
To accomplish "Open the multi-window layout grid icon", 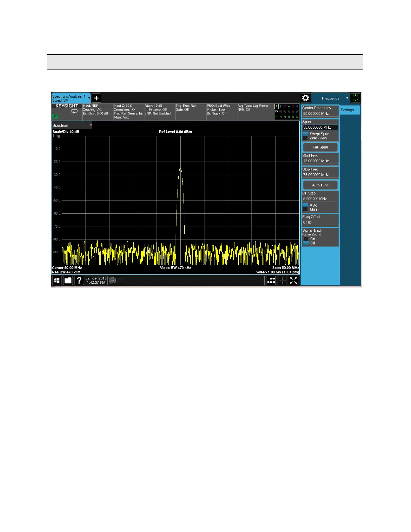I will click(x=271, y=280).
